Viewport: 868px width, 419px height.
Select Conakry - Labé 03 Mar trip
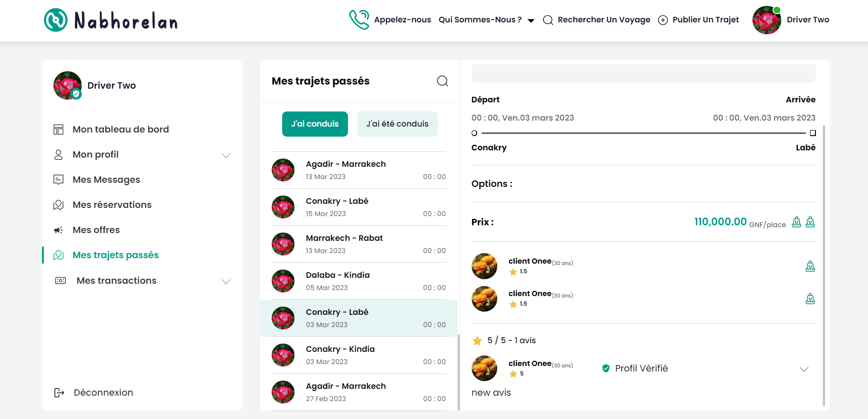[x=359, y=318]
